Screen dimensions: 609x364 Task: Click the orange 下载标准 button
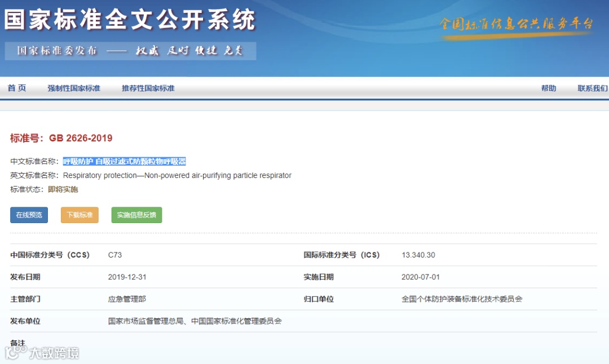click(80, 215)
